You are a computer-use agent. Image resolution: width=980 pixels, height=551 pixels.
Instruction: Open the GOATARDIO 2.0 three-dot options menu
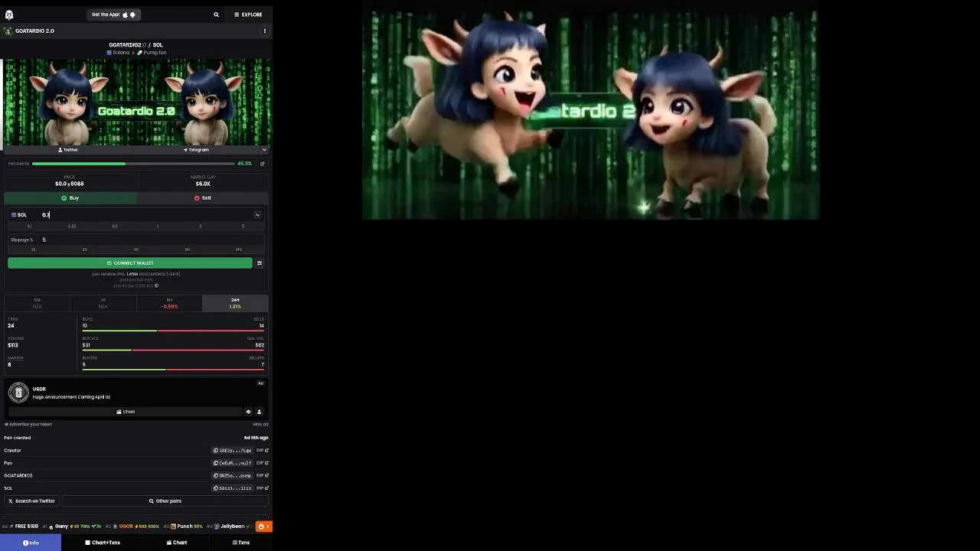coord(265,31)
